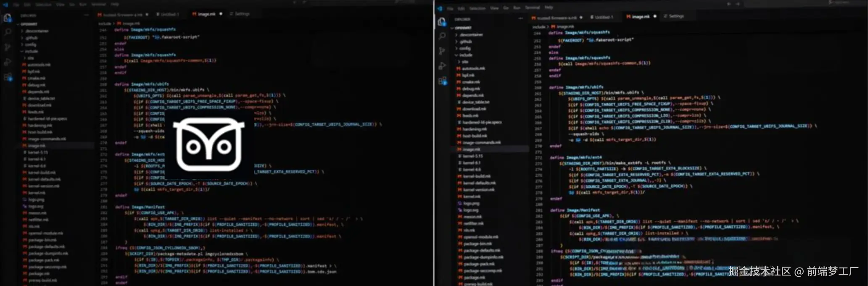Open package-defaults.mk in right window explorer
This screenshot has height=286, width=868.
482,250
